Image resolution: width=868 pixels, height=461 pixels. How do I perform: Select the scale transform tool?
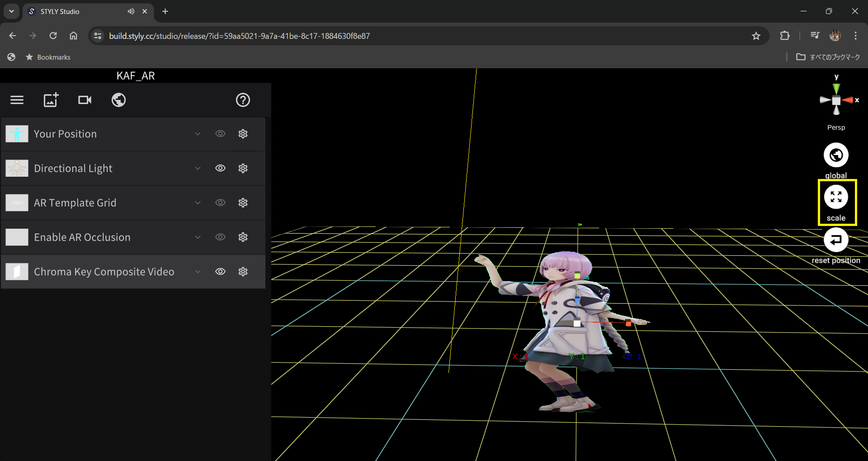click(836, 197)
